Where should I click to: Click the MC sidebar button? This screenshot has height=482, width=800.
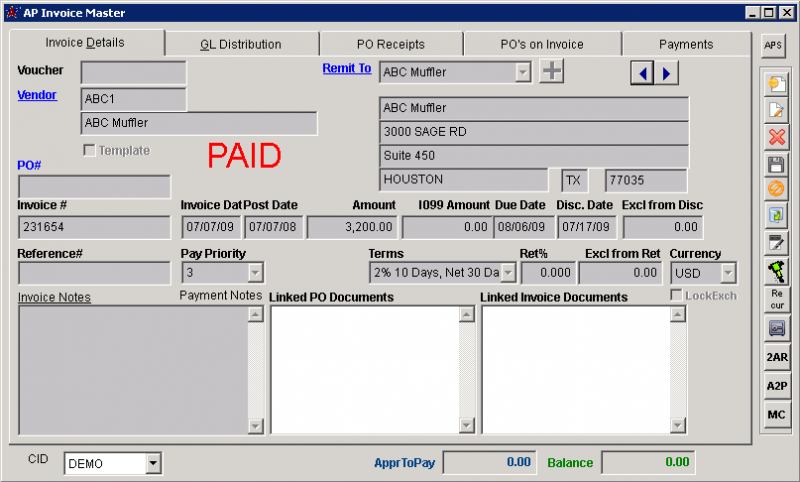point(776,414)
